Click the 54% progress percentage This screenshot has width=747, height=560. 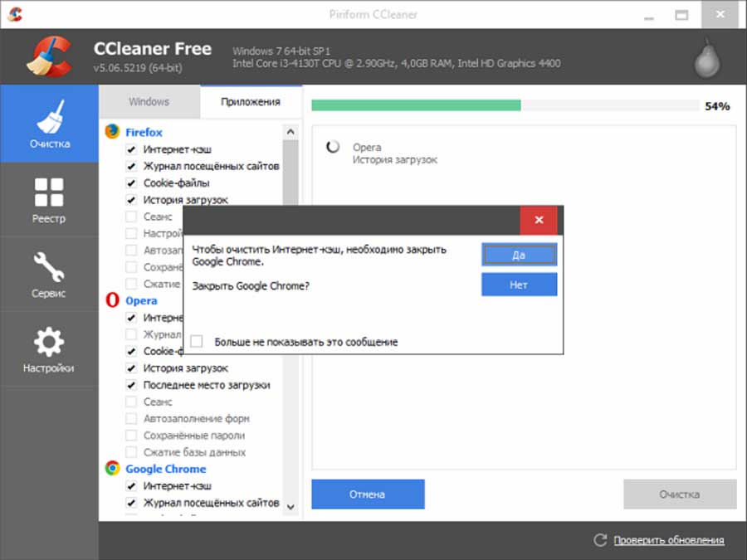717,106
